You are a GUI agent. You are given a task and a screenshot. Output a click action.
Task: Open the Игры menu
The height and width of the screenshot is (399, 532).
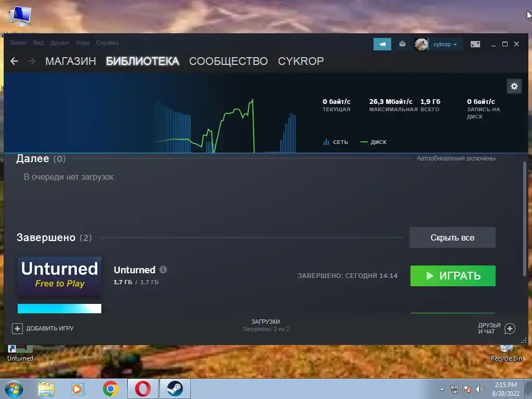pos(83,43)
